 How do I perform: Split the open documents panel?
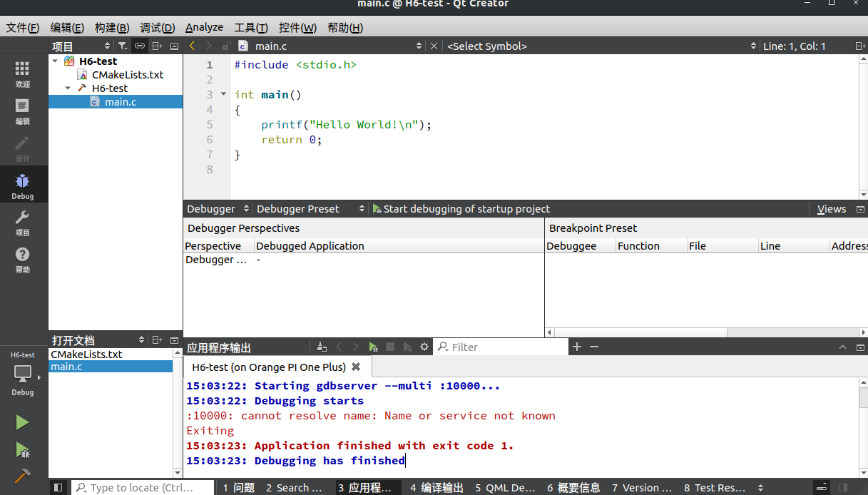[157, 340]
